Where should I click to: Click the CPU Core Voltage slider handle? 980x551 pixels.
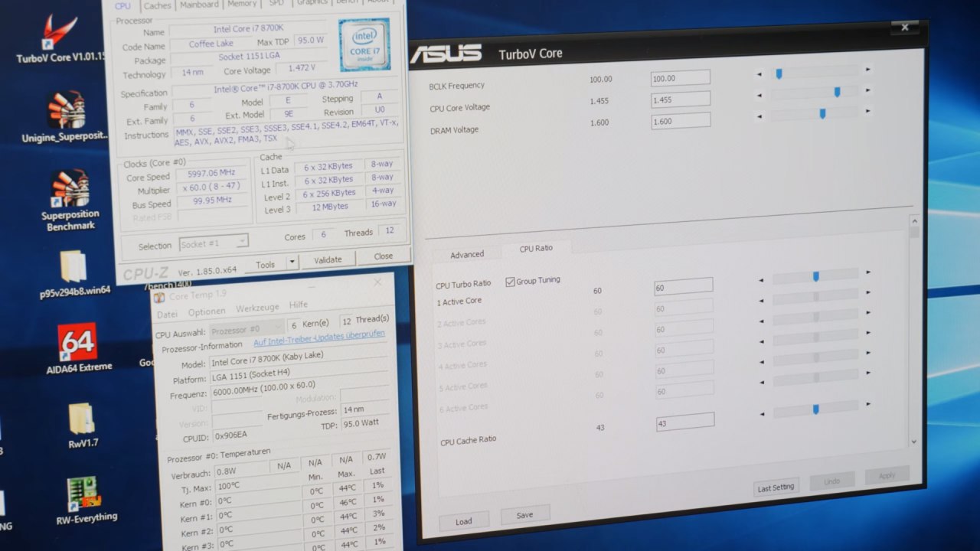tap(837, 92)
